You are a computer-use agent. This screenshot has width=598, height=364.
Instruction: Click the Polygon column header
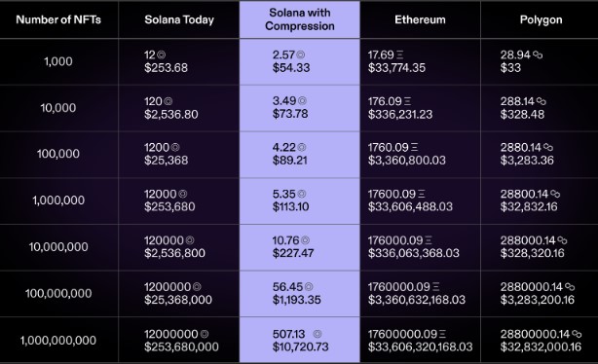pos(541,19)
